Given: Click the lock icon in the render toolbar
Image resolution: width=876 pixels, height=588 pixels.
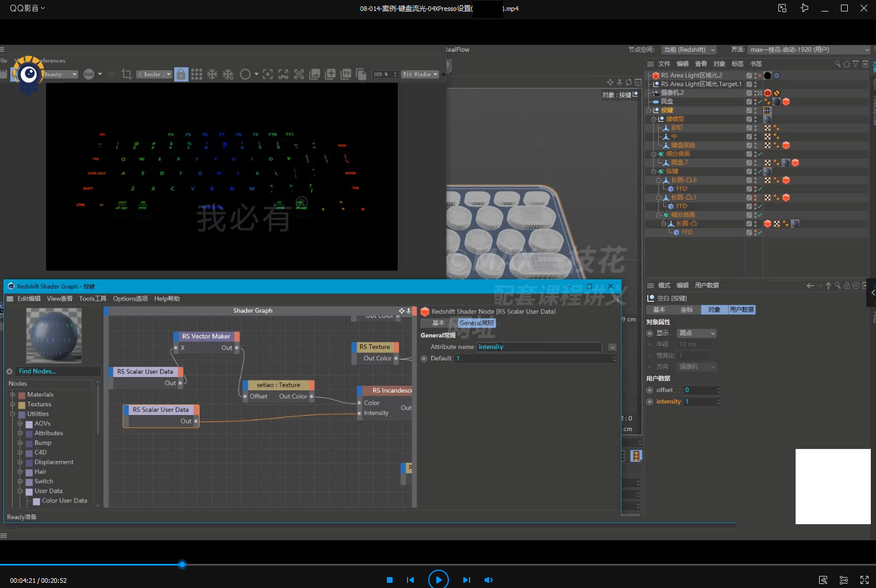Looking at the screenshot, I should 181,74.
